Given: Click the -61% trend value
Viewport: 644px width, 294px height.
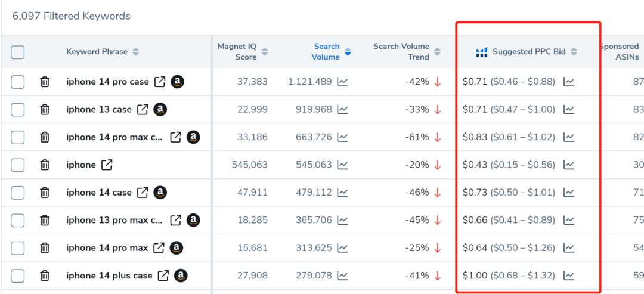Looking at the screenshot, I should tap(417, 137).
